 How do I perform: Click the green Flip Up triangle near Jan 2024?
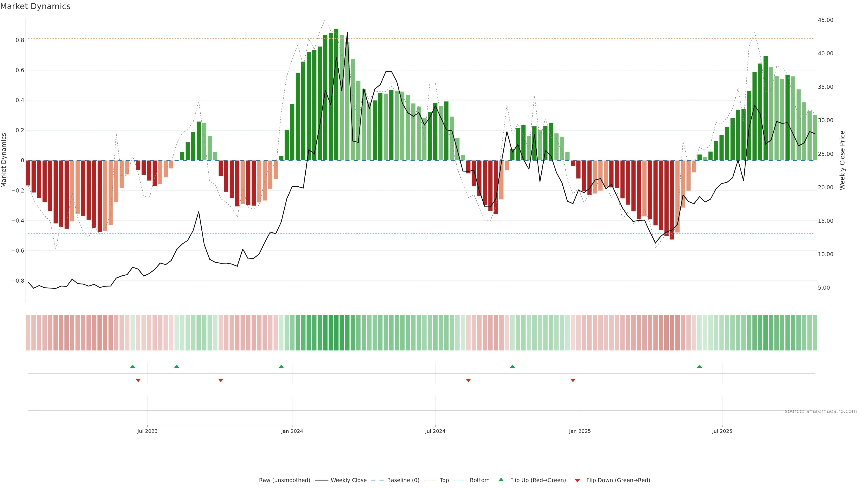tap(281, 366)
